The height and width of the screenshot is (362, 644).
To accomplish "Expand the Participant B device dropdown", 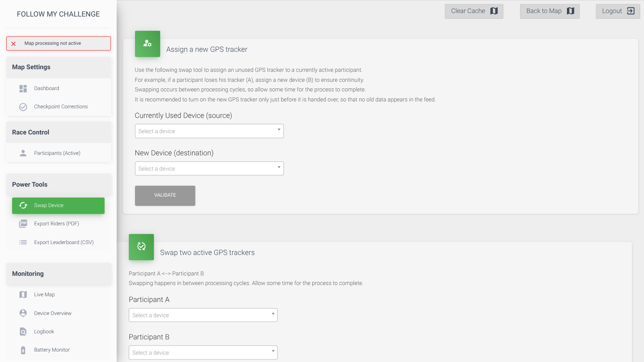I will (x=203, y=352).
